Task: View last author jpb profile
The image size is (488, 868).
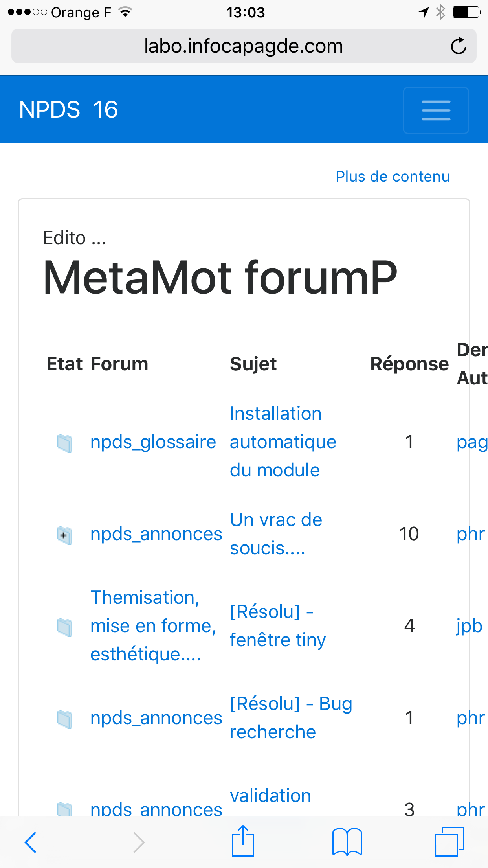Action: tap(470, 626)
